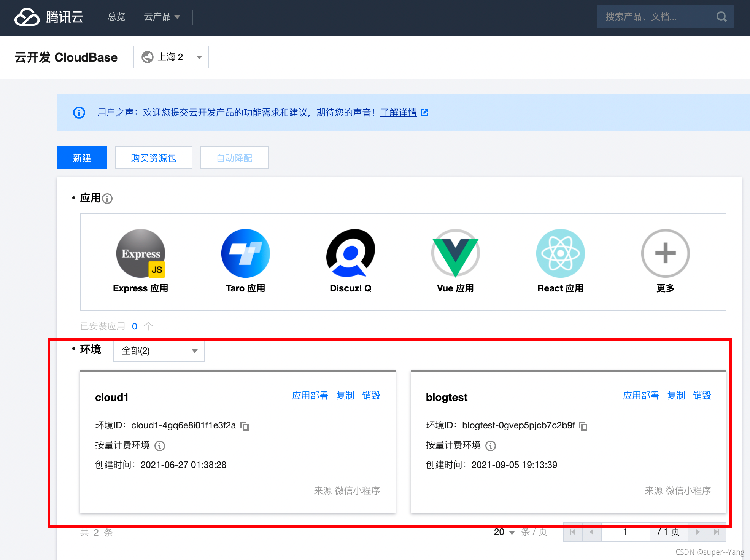
Task: Click info icon beside blogtest 按量计费环境
Action: tap(491, 445)
